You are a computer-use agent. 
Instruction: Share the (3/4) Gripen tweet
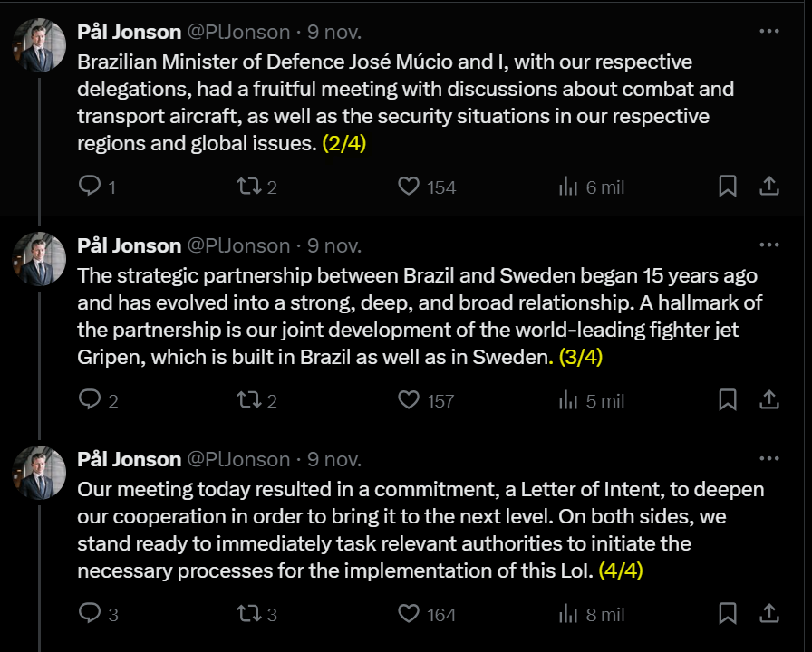(768, 400)
